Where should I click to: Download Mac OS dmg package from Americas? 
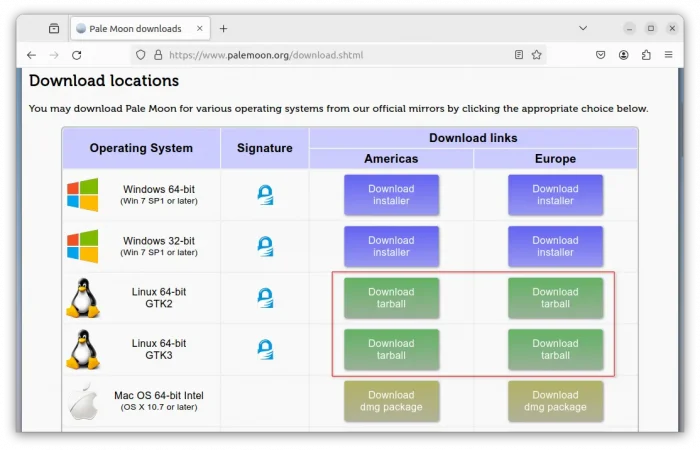[x=391, y=401]
